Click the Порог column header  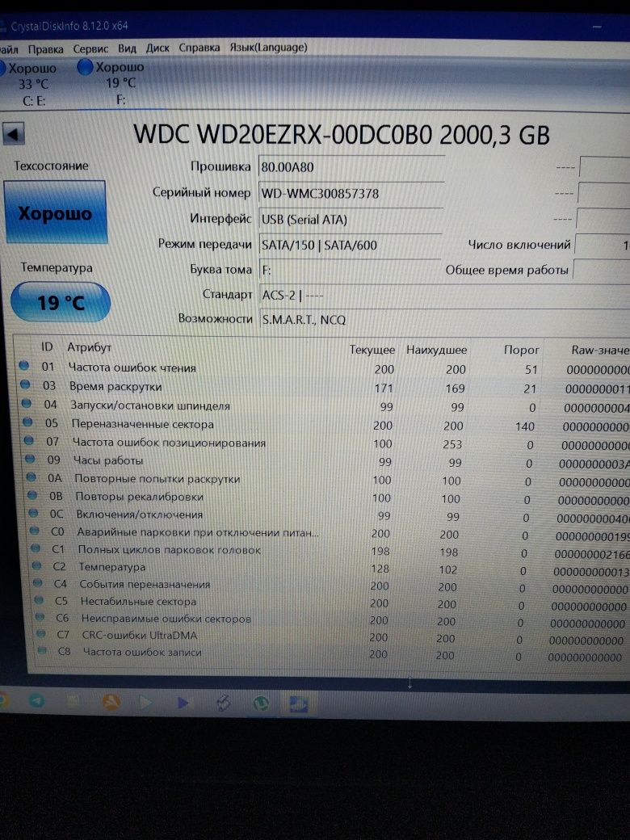pos(521,351)
